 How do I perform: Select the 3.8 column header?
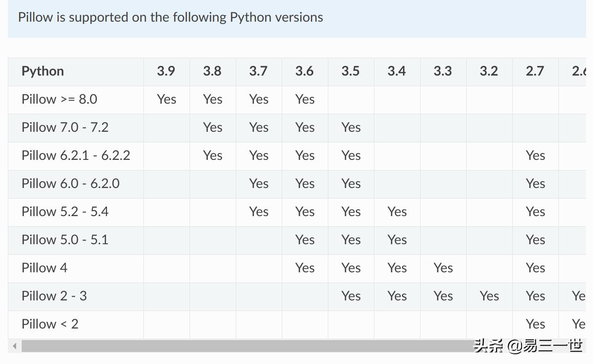[x=212, y=71]
